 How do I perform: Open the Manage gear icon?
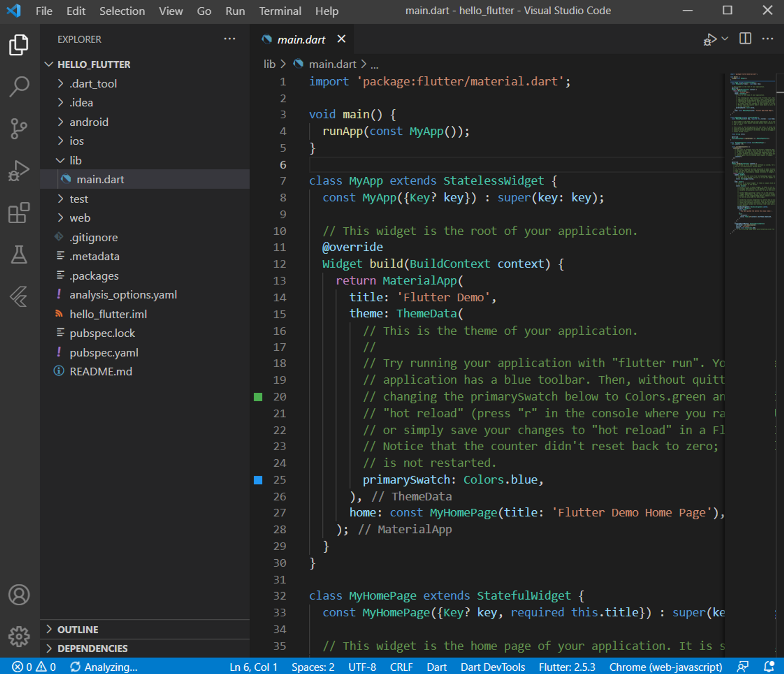(x=19, y=636)
